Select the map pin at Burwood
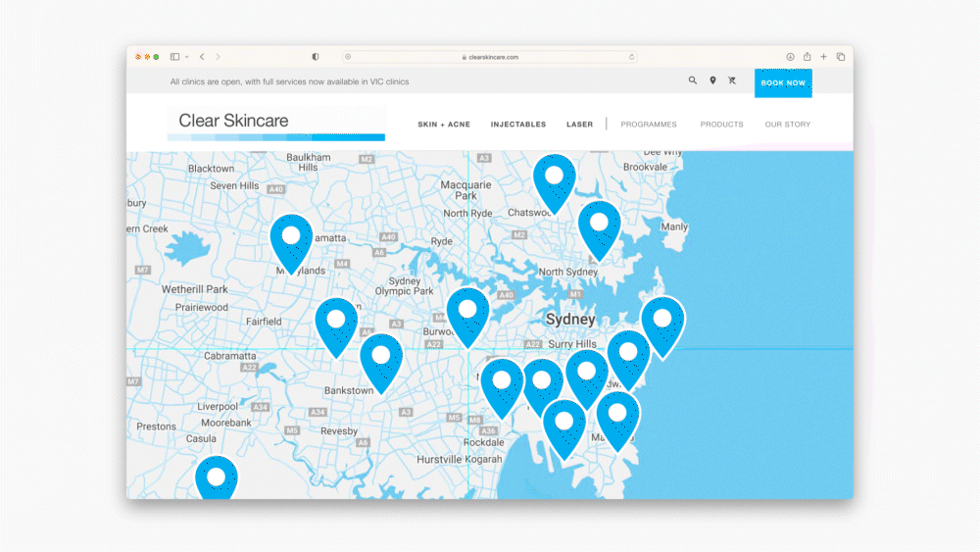Image resolution: width=980 pixels, height=552 pixels. pyautogui.click(x=467, y=317)
